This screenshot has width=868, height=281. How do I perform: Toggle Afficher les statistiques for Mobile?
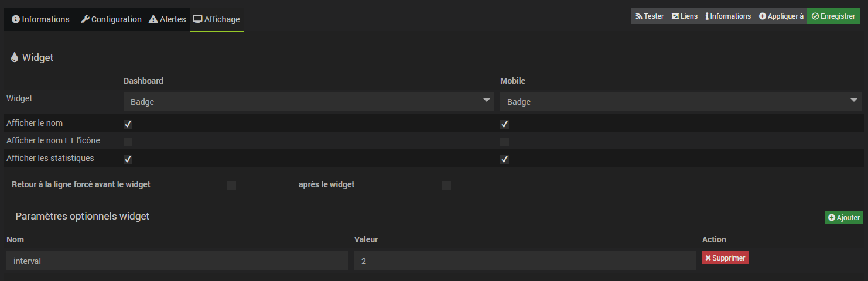click(505, 159)
